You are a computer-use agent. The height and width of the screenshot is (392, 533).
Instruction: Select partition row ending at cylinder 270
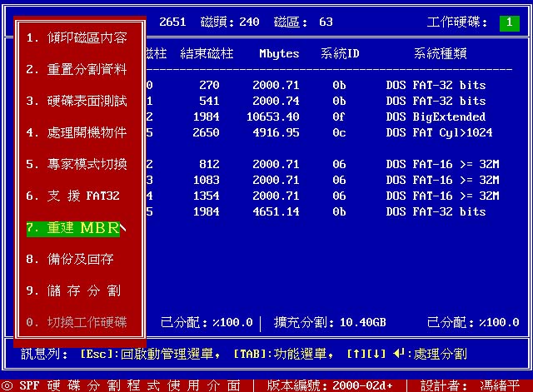(x=316, y=85)
